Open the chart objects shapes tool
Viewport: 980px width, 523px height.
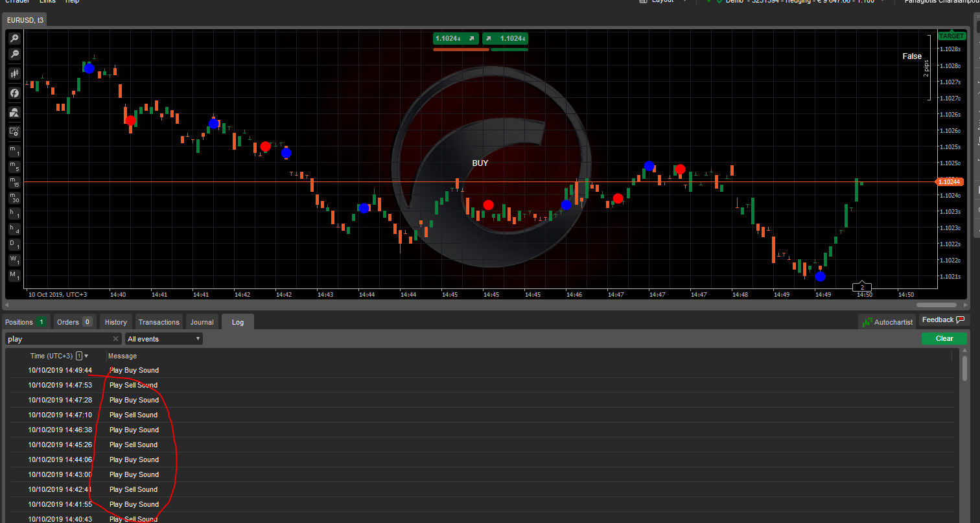pos(14,113)
